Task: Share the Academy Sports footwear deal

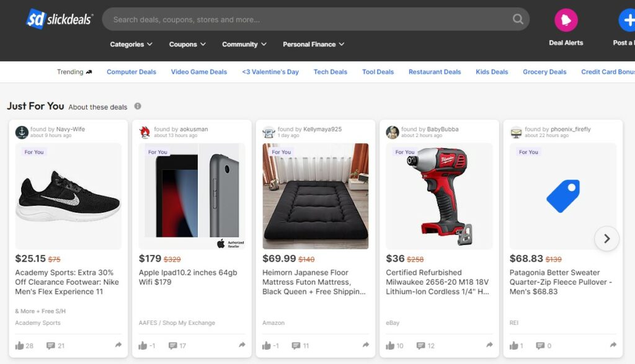Action: [118, 345]
